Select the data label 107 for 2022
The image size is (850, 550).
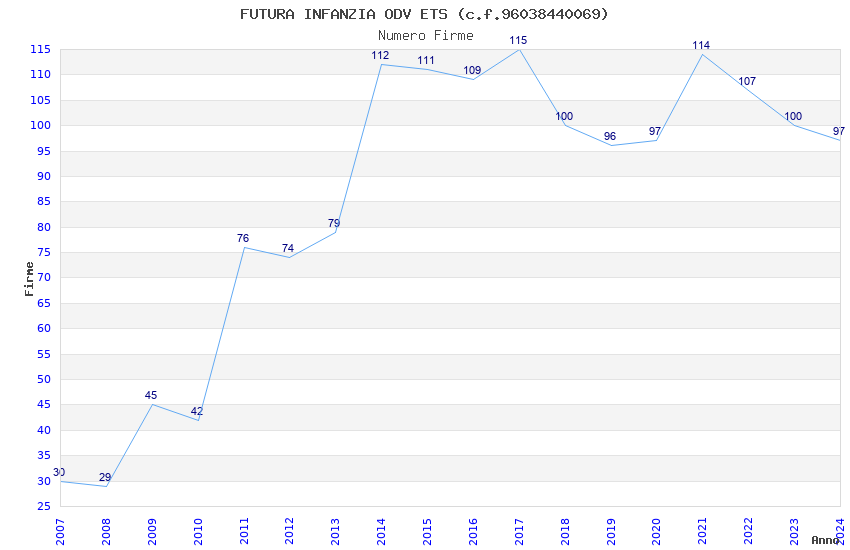pos(747,81)
